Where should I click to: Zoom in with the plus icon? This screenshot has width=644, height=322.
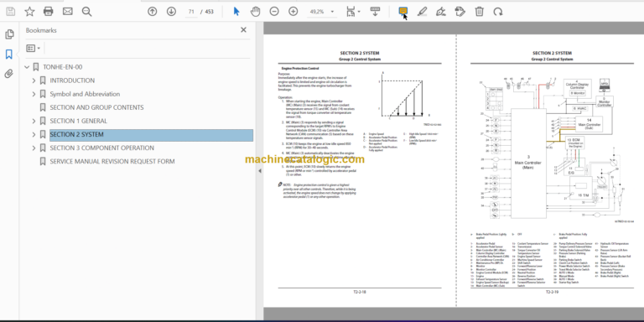(x=293, y=12)
